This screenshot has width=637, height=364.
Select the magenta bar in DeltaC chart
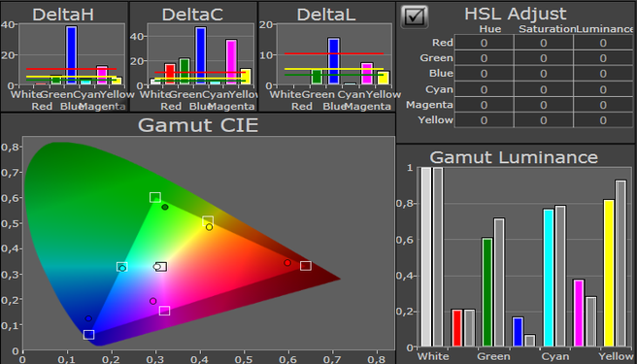point(231,62)
